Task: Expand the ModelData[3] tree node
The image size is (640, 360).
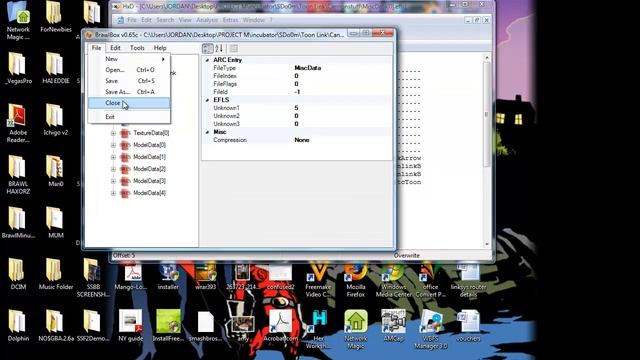Action: point(113,181)
